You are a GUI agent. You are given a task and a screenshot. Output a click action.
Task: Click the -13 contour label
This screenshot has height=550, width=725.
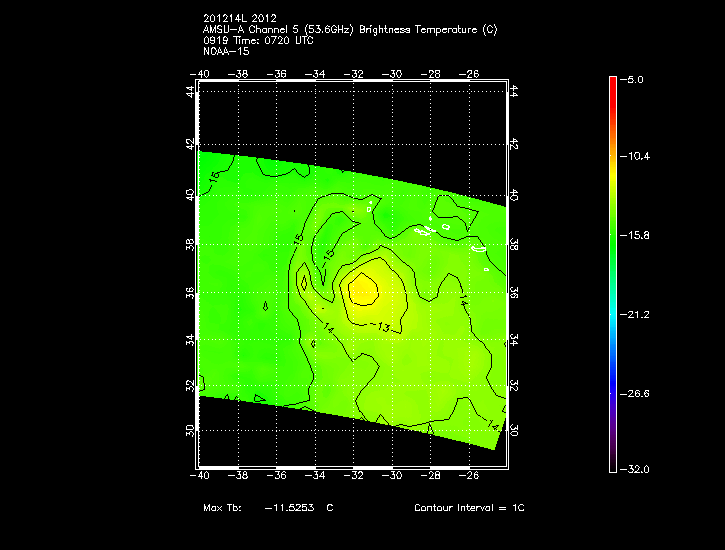click(x=382, y=326)
